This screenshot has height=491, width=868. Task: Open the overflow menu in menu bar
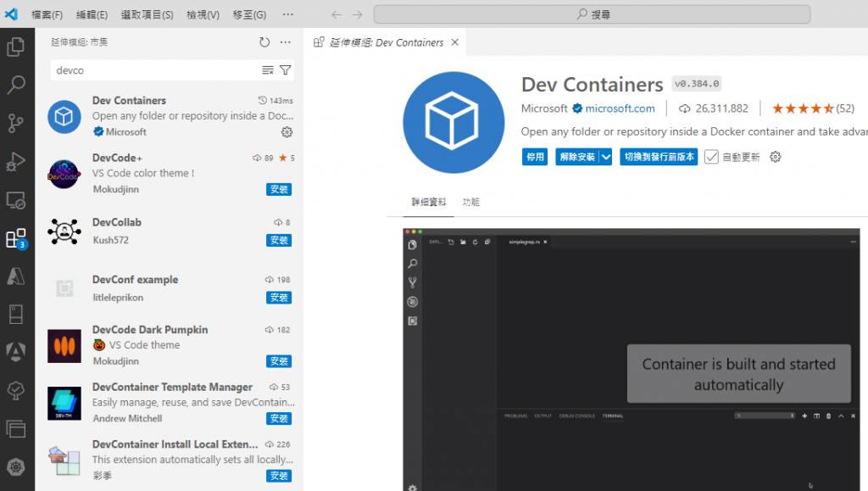click(x=288, y=14)
